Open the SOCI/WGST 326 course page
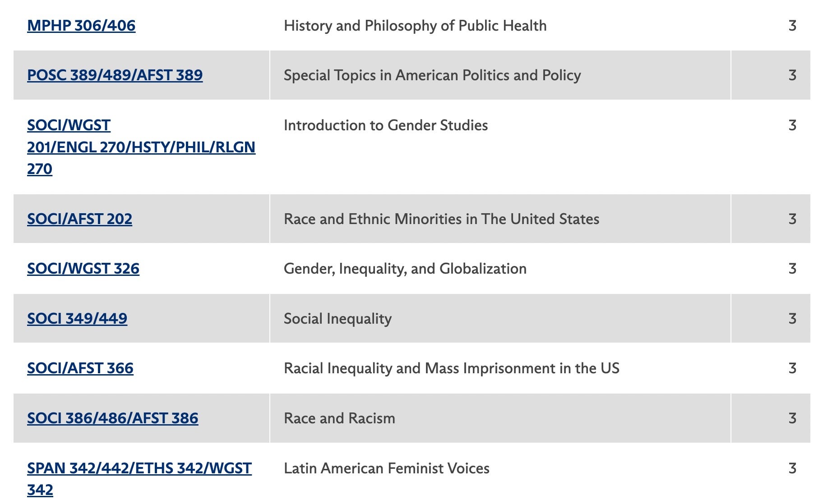The width and height of the screenshot is (823, 504). (x=83, y=269)
